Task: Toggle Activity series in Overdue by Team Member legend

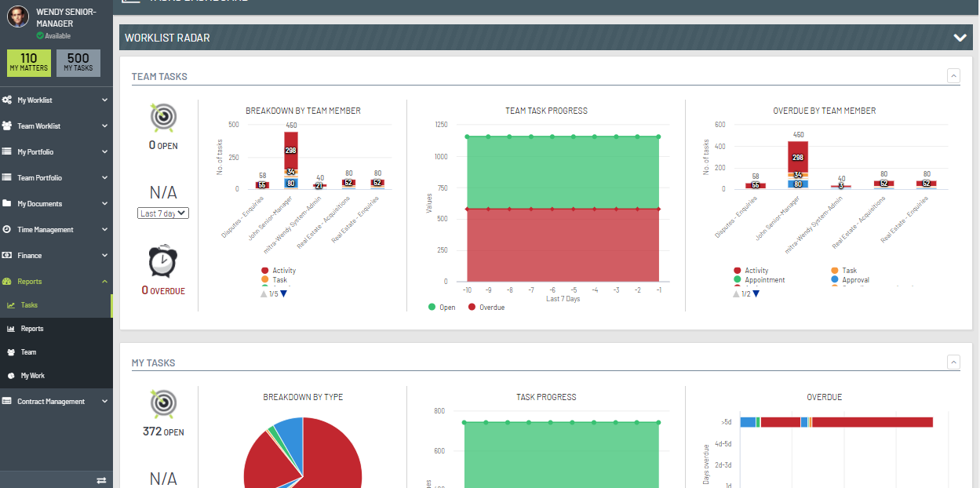Action: [751, 271]
